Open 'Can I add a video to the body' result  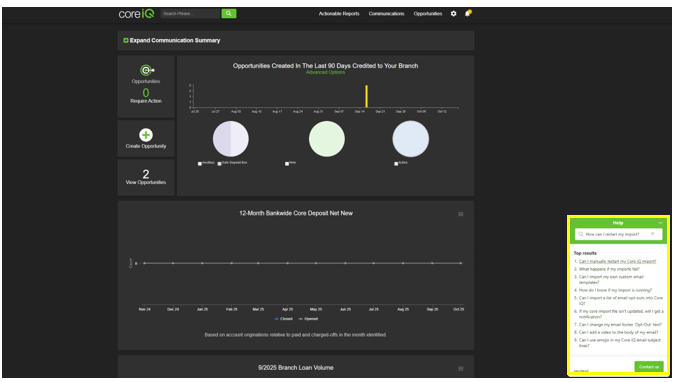click(x=618, y=332)
